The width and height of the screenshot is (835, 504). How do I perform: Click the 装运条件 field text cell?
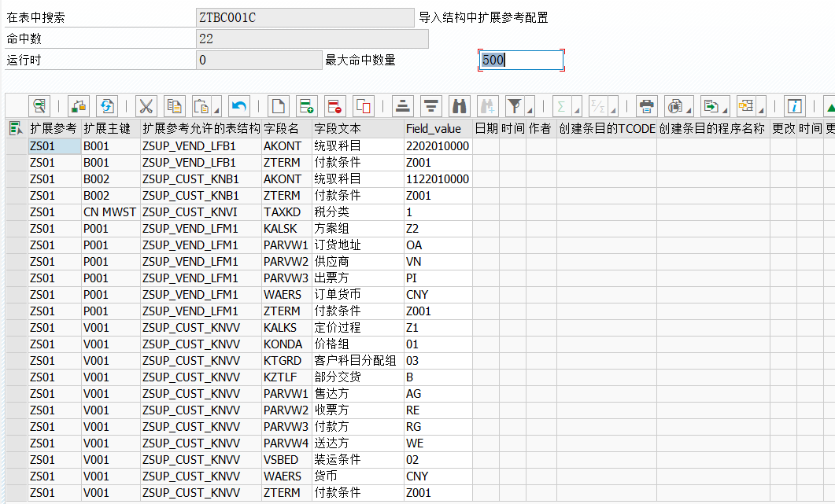tap(358, 460)
